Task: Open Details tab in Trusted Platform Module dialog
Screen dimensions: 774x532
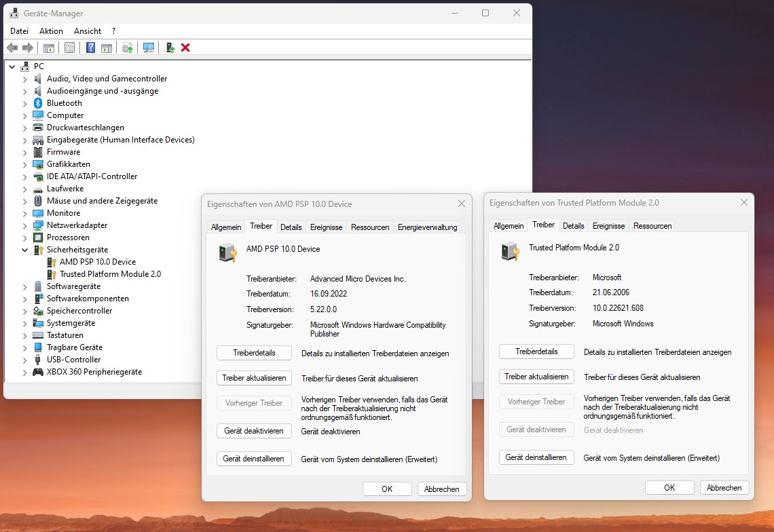Action: (573, 225)
